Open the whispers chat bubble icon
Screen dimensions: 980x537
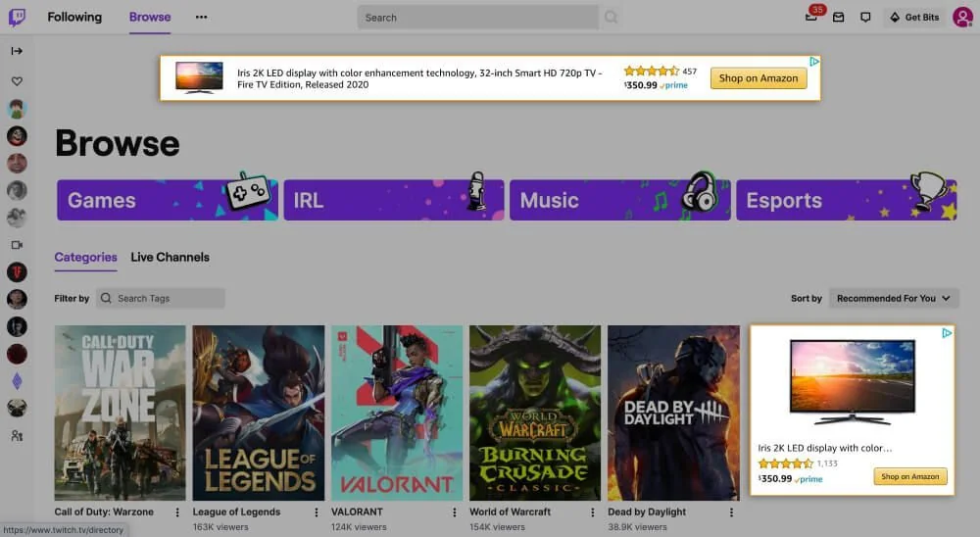click(865, 18)
